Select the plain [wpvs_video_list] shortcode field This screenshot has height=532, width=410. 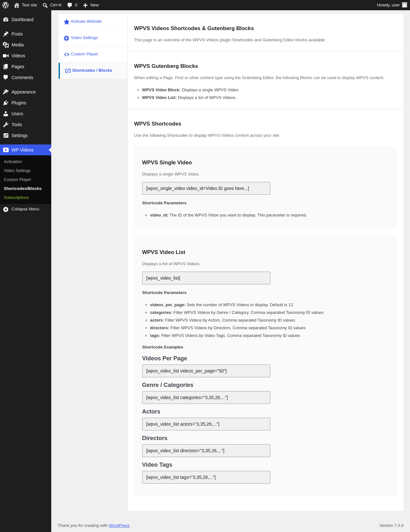coord(206,278)
